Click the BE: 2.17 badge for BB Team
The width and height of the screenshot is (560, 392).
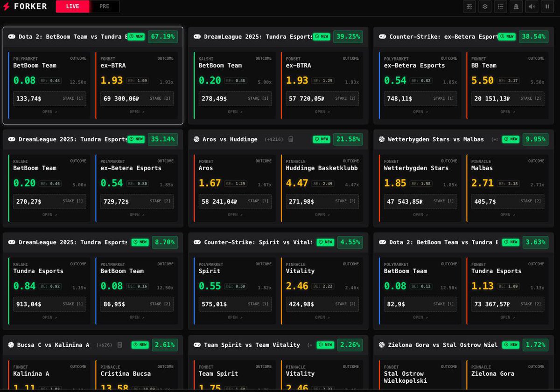tap(509, 81)
